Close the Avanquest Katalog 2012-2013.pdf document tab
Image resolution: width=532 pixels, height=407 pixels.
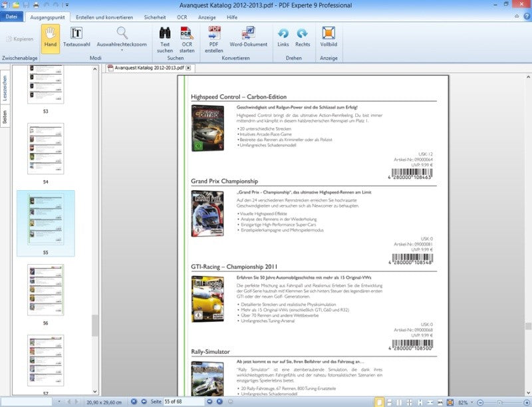188,68
